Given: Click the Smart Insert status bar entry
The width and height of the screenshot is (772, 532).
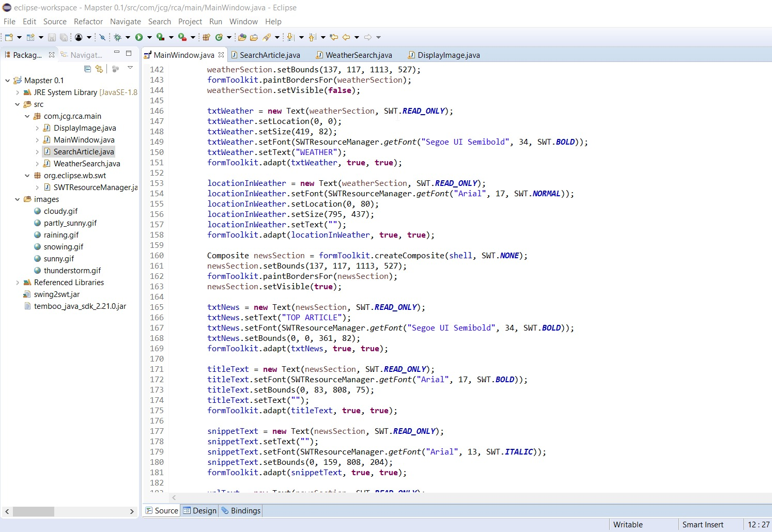Looking at the screenshot, I should click(703, 524).
